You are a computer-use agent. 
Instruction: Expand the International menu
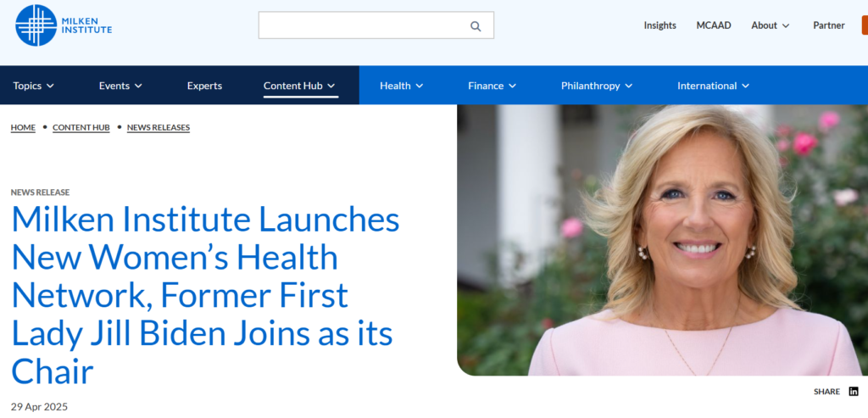coord(713,86)
